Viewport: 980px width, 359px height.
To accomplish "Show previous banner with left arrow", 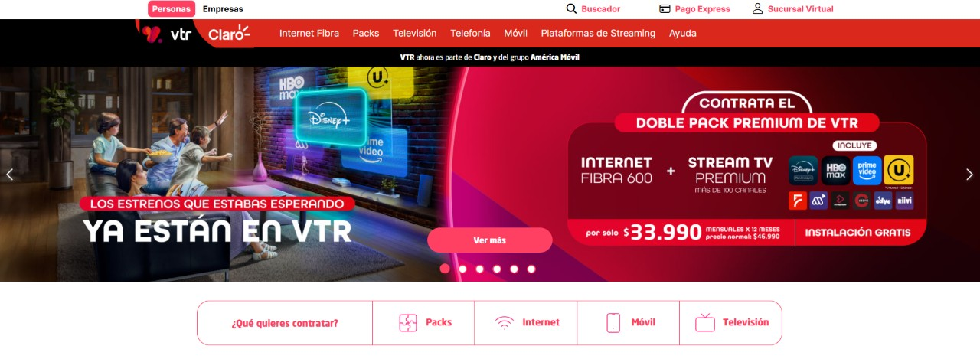I will pyautogui.click(x=10, y=175).
